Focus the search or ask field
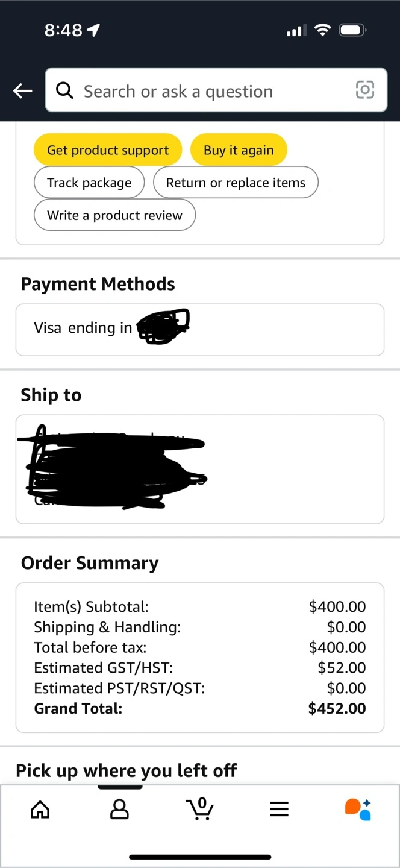This screenshot has height=868, width=400. (x=211, y=91)
